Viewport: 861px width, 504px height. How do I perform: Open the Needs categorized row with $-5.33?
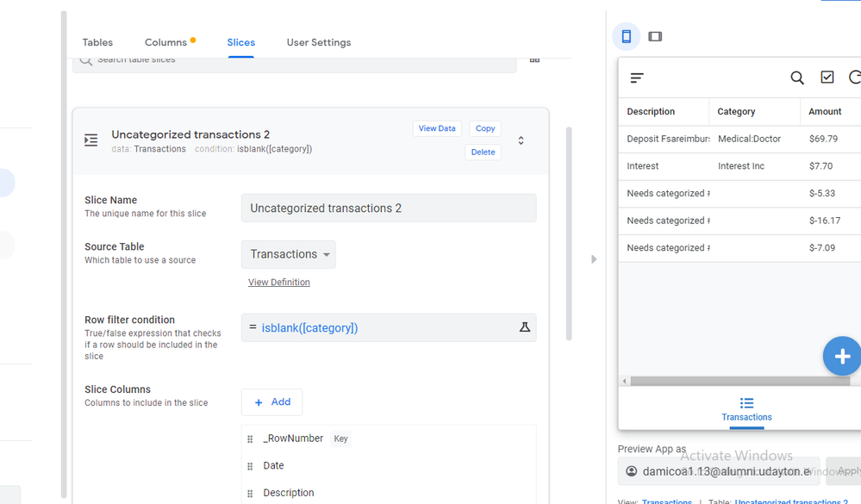click(x=739, y=194)
